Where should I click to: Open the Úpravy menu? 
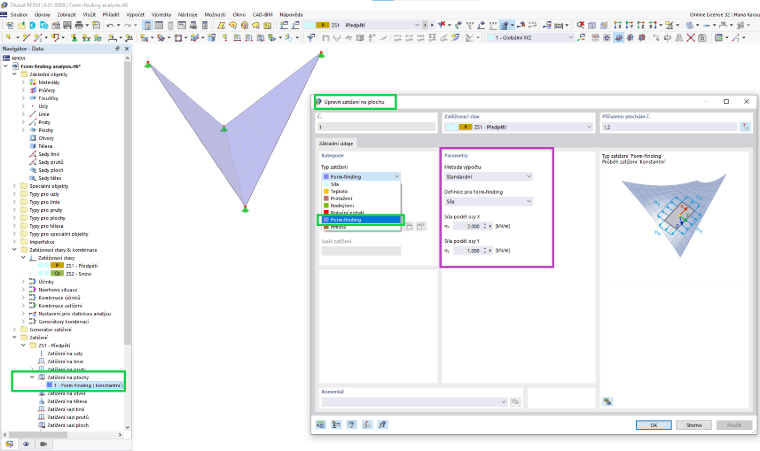(42, 15)
